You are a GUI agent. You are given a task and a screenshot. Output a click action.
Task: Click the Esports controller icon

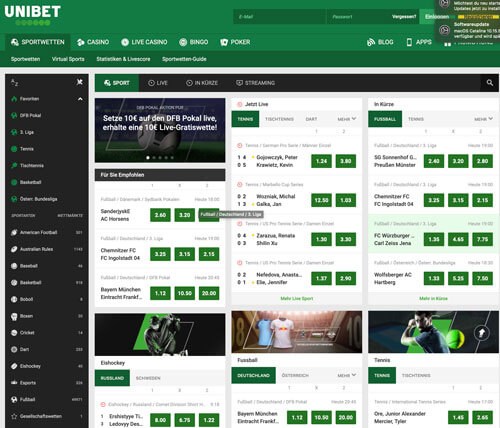pos(14,383)
